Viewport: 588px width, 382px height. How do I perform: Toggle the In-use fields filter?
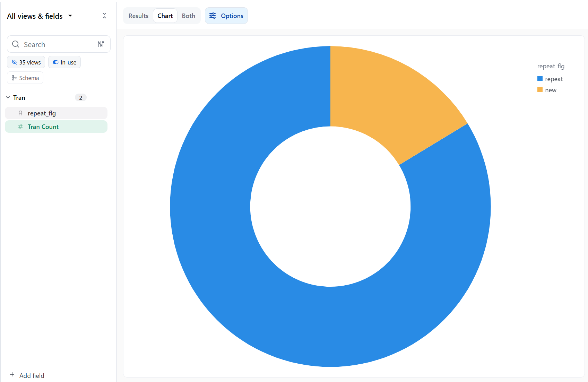click(x=64, y=62)
